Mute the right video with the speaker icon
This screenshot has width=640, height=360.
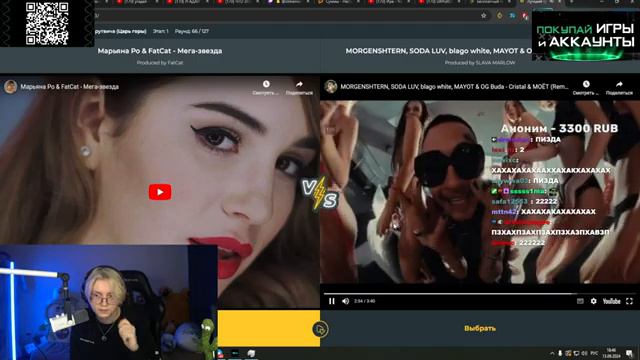tap(346, 301)
